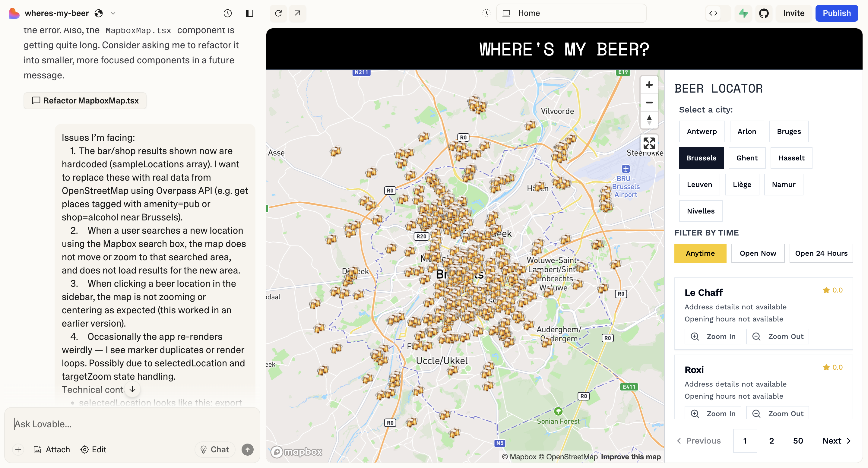Select Antwerp city
Screen dimensions: 868x468
702,131
